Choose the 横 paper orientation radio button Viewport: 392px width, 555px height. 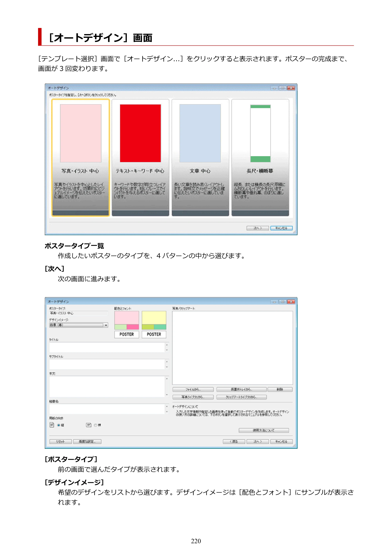pos(95,425)
